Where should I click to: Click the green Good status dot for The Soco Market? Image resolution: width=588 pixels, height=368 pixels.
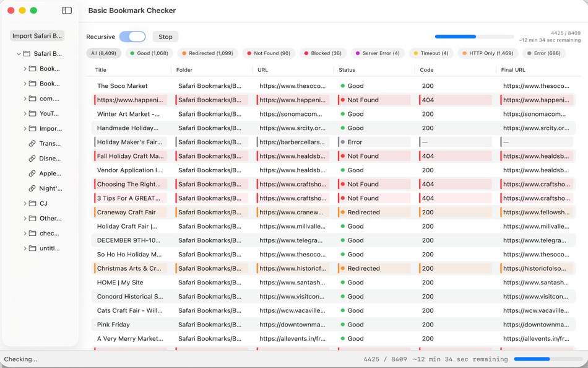[341, 85]
